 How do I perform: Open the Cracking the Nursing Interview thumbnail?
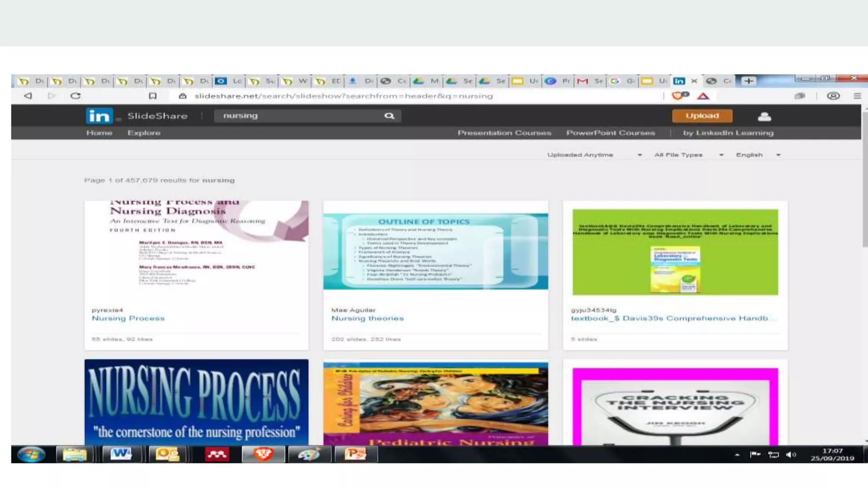click(675, 406)
